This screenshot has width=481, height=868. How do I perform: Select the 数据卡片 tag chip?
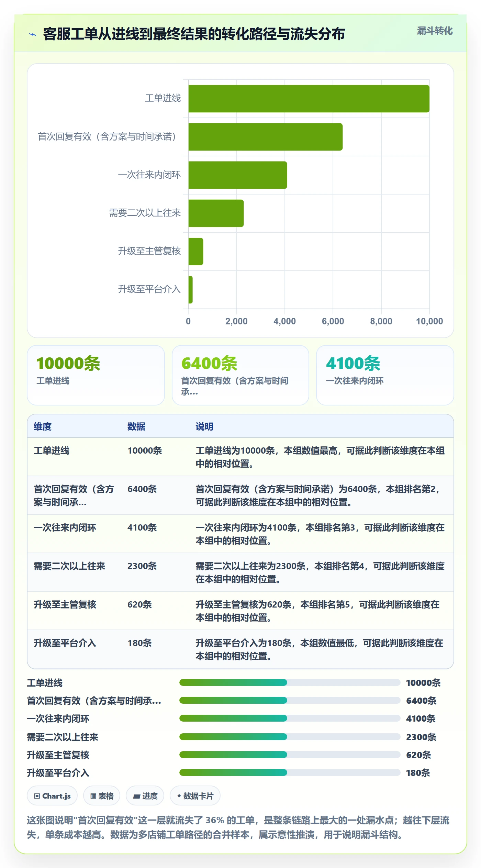[195, 796]
